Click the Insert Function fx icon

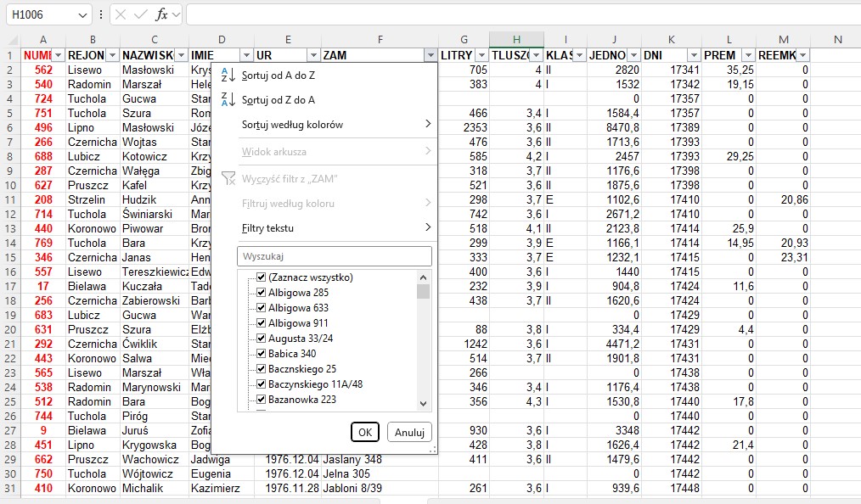(x=161, y=15)
